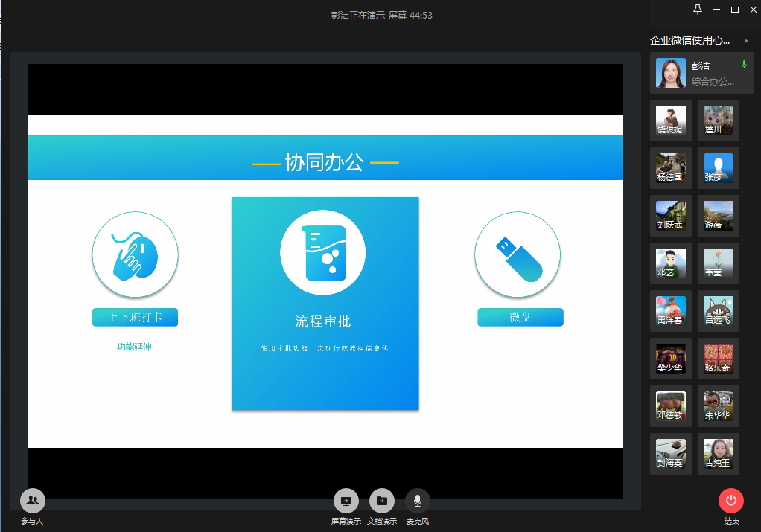Toggle the 麦克风 microphone button

pos(417,501)
